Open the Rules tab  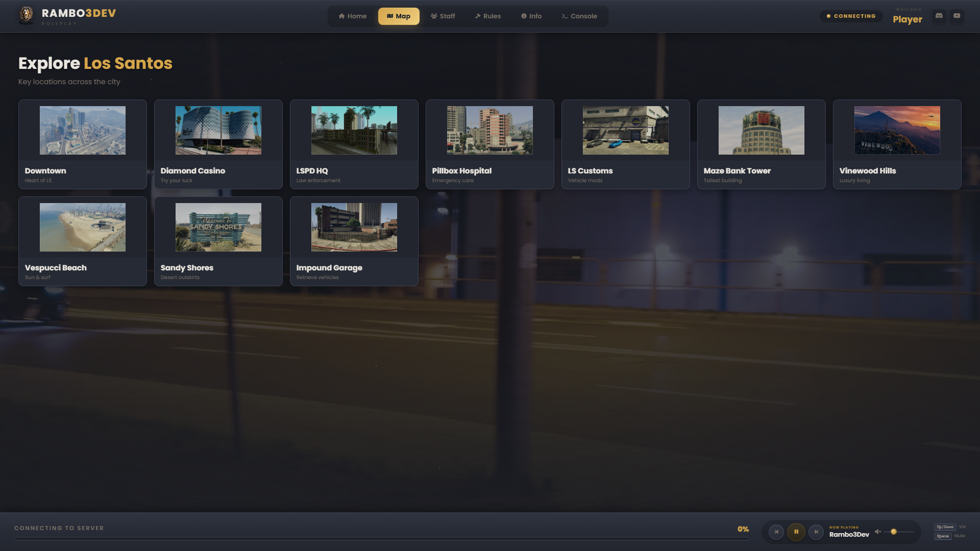click(x=487, y=16)
